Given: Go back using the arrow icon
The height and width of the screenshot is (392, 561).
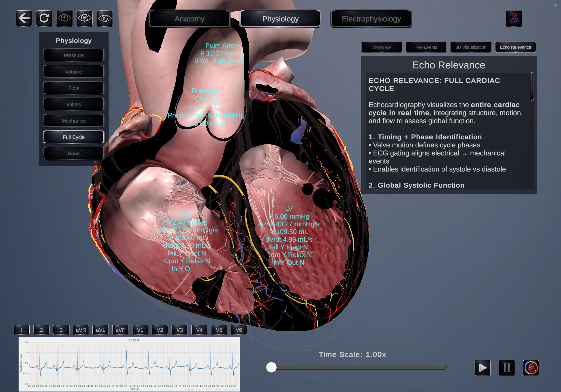Looking at the screenshot, I should (24, 18).
